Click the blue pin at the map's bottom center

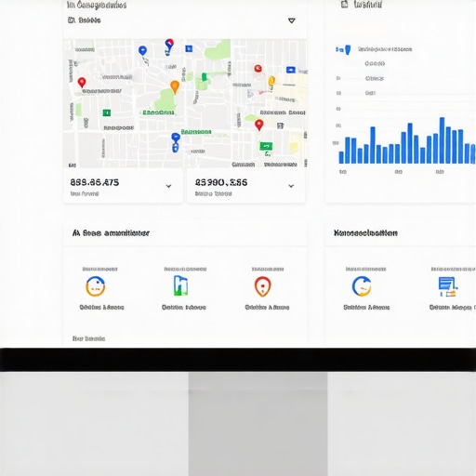(176, 142)
